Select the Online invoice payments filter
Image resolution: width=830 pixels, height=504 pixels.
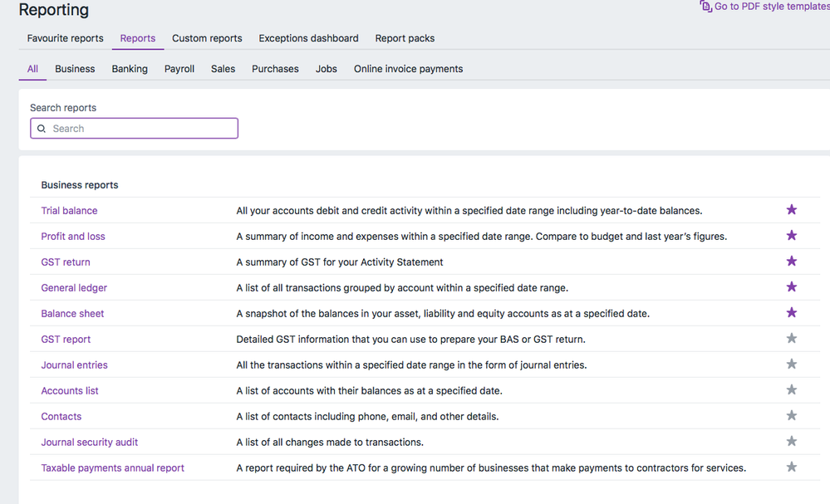[x=408, y=69]
